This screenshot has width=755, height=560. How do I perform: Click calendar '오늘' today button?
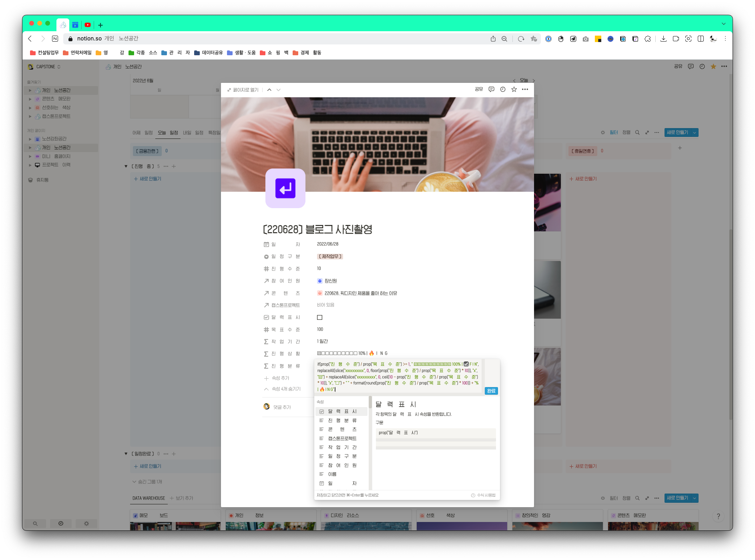pos(524,80)
